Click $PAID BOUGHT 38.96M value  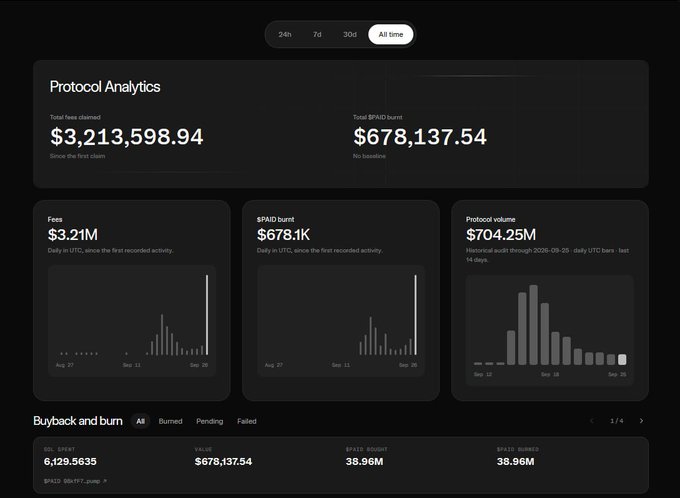[x=364, y=462]
